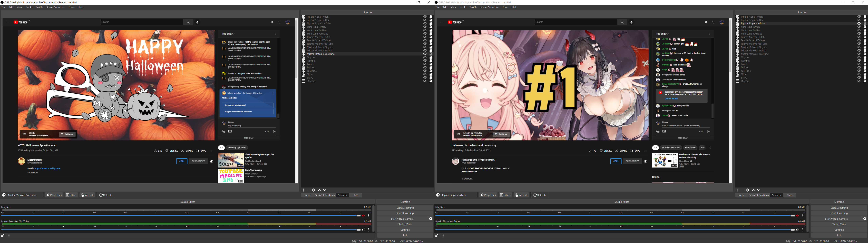Click YouTube create video icon in right preview
Screen dimensions: 868x243
tap(706, 22)
